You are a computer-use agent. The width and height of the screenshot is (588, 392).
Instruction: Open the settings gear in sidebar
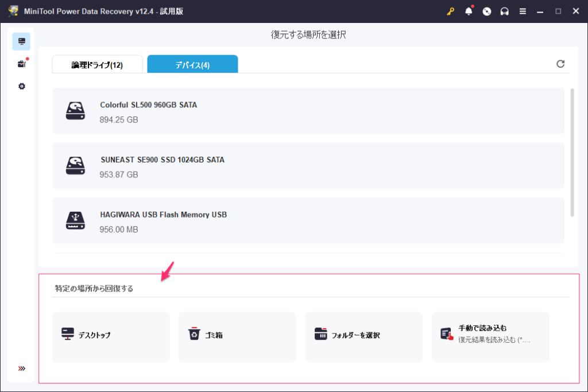pos(22,86)
